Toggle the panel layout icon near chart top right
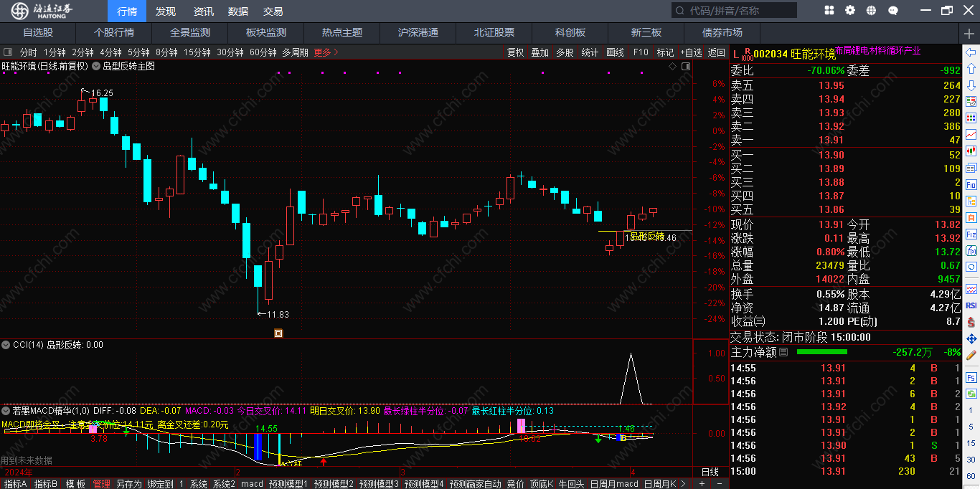Screen dimensions: 980x489 click(686, 67)
